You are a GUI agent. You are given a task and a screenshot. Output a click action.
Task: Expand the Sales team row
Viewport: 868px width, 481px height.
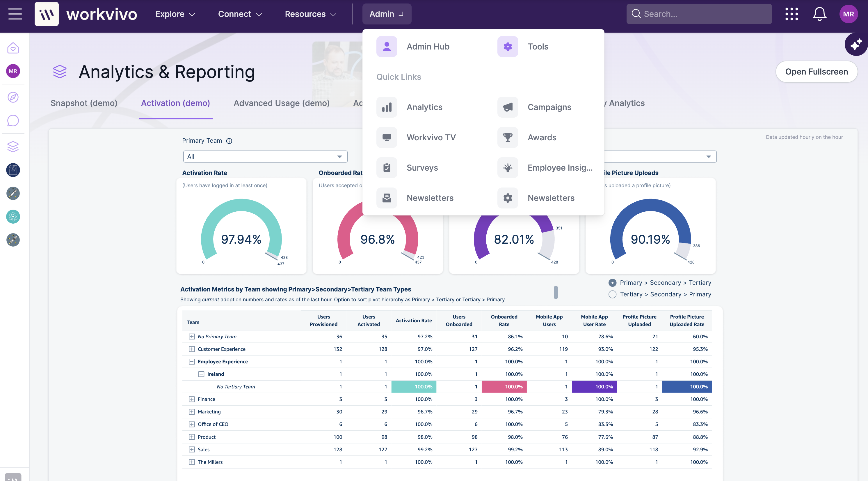coord(192,449)
